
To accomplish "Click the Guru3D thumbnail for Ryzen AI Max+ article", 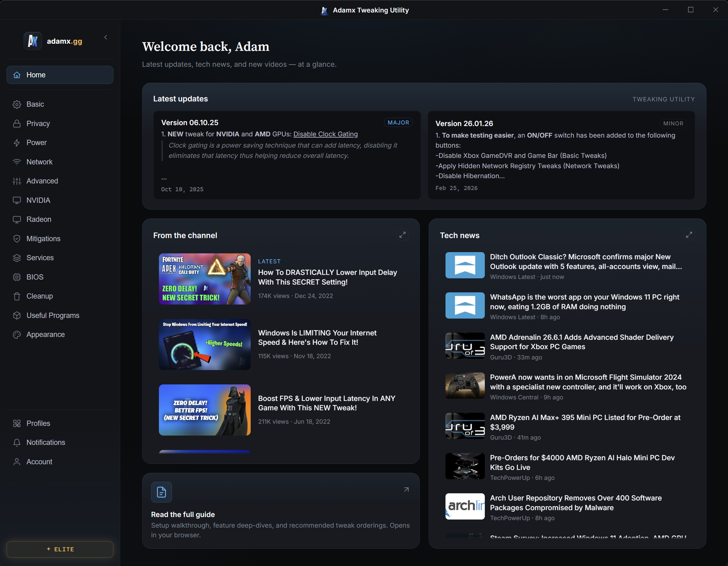I will [x=465, y=426].
